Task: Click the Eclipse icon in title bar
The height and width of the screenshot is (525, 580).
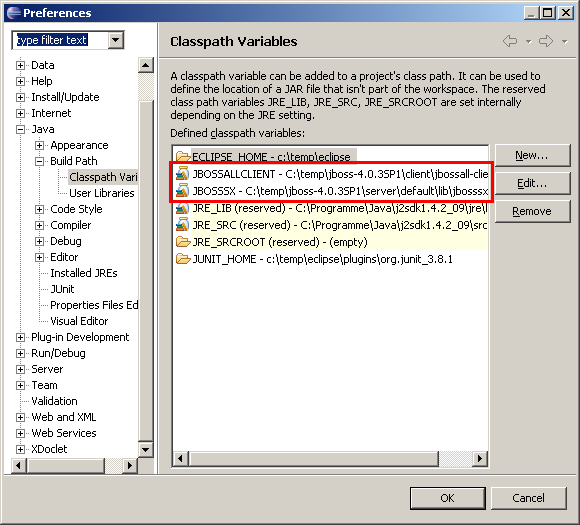Action: (x=14, y=13)
